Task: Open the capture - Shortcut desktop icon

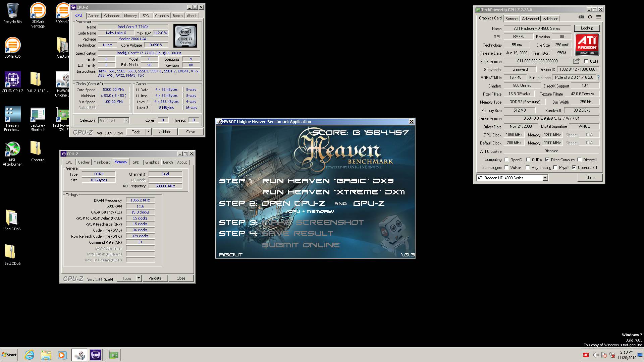Action: click(x=38, y=119)
